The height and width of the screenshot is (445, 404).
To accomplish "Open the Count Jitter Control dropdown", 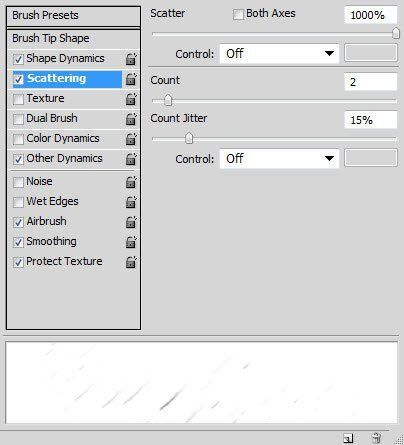I will pyautogui.click(x=279, y=158).
